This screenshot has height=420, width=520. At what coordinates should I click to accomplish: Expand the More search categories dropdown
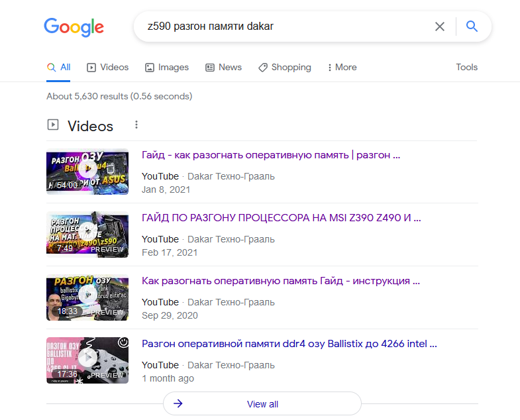pyautogui.click(x=342, y=68)
